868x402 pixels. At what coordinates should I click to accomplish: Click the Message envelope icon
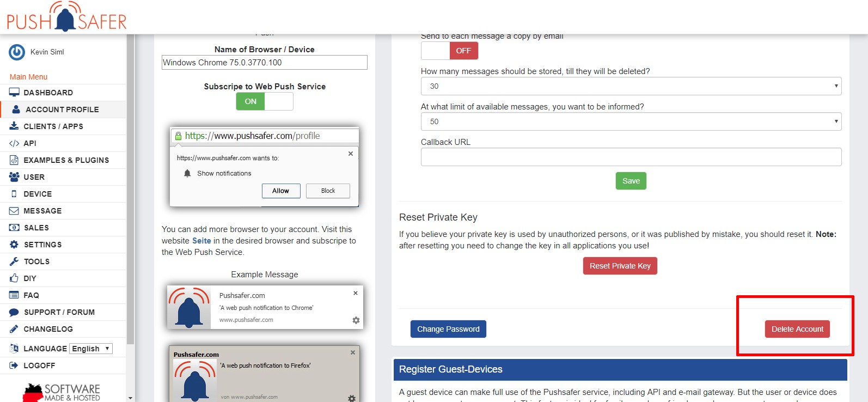14,211
